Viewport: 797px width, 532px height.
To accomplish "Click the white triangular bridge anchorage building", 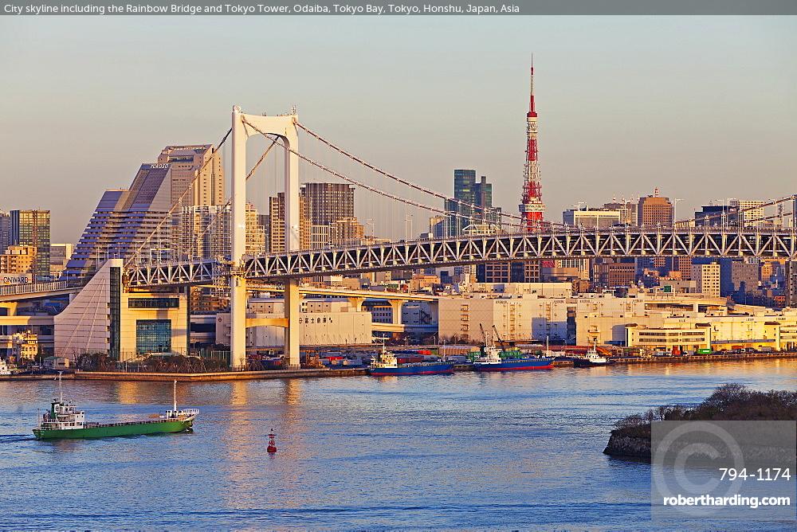I will coord(88,315).
